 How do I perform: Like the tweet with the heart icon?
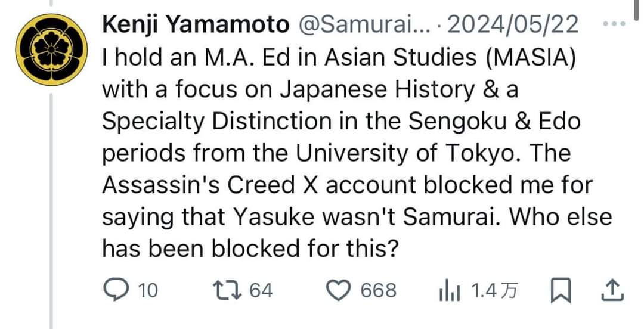coord(339,290)
